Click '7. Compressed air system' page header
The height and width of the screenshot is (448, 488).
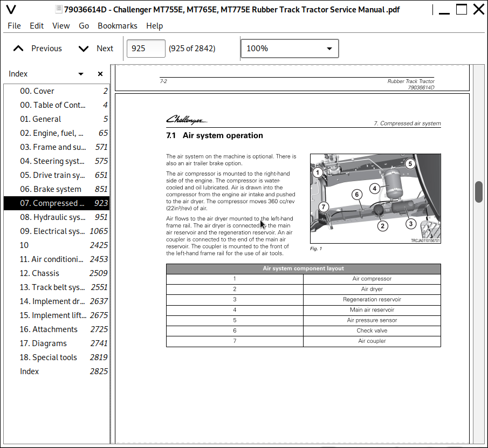pyautogui.click(x=408, y=123)
